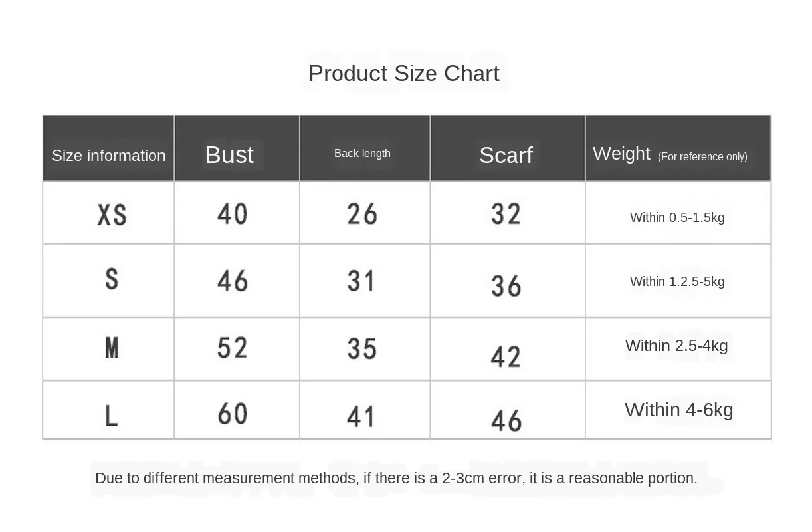
Task: Click bust value 40 for XS
Action: 233,214
